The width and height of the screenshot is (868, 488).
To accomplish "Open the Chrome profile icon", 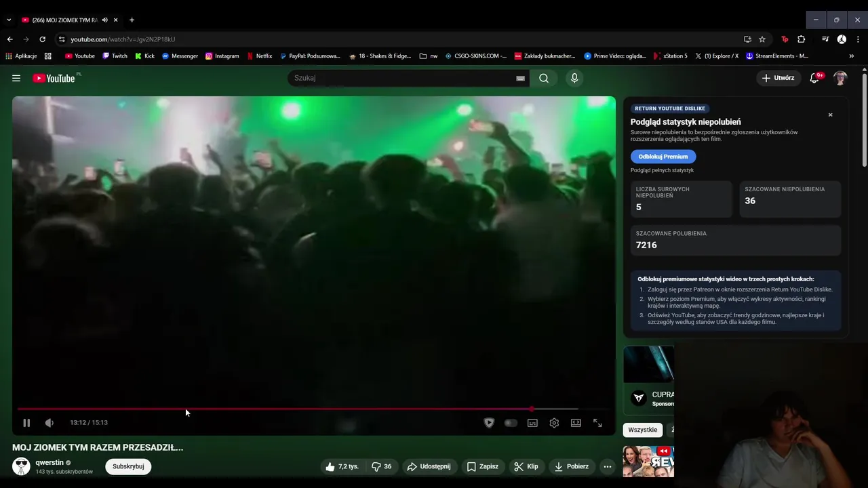I will [842, 39].
